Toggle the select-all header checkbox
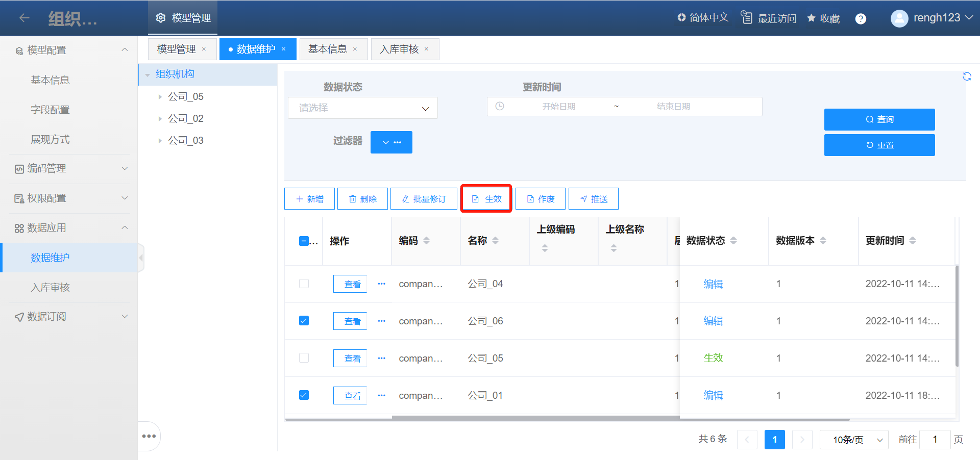Screen dimensions: 980x460 [x=304, y=241]
